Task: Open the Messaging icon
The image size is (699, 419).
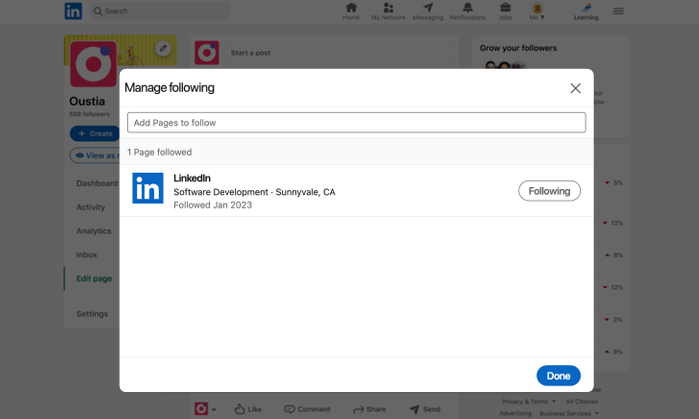Action: 428,11
